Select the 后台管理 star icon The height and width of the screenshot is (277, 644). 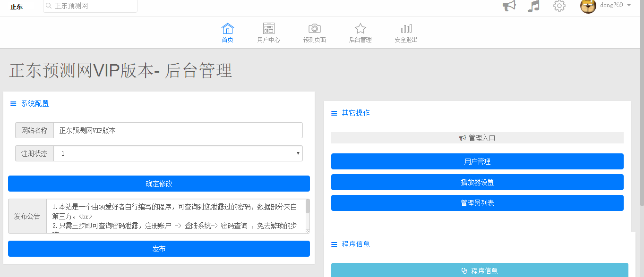pos(361,28)
